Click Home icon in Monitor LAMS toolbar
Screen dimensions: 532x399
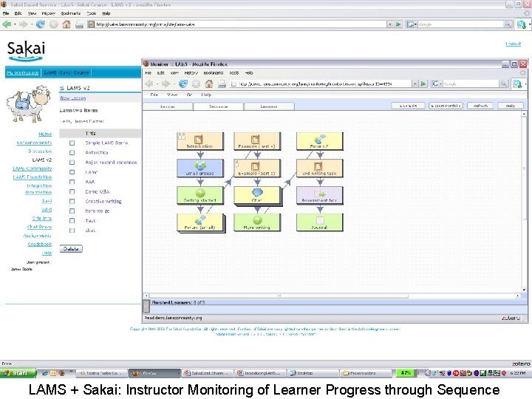[x=209, y=83]
